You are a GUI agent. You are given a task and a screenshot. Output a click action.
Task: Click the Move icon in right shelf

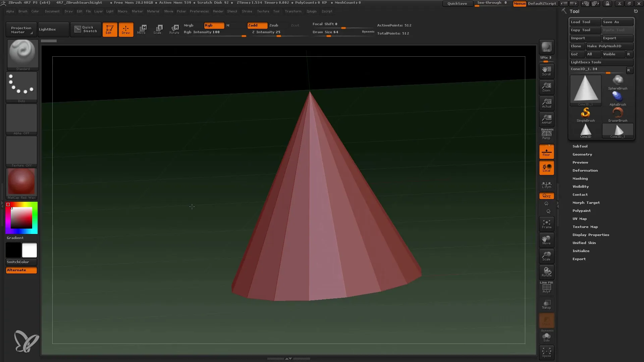click(546, 240)
